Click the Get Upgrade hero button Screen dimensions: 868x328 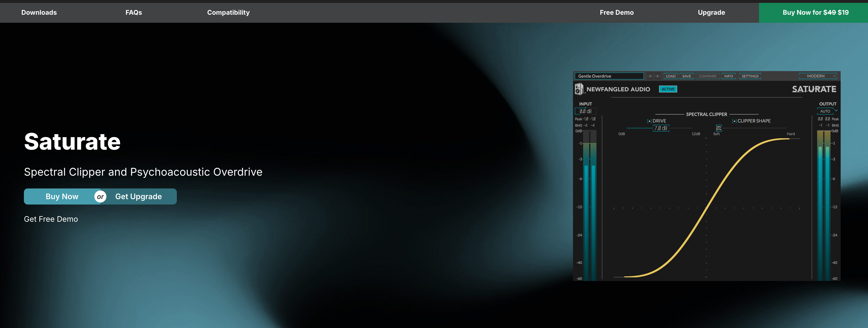click(x=138, y=197)
